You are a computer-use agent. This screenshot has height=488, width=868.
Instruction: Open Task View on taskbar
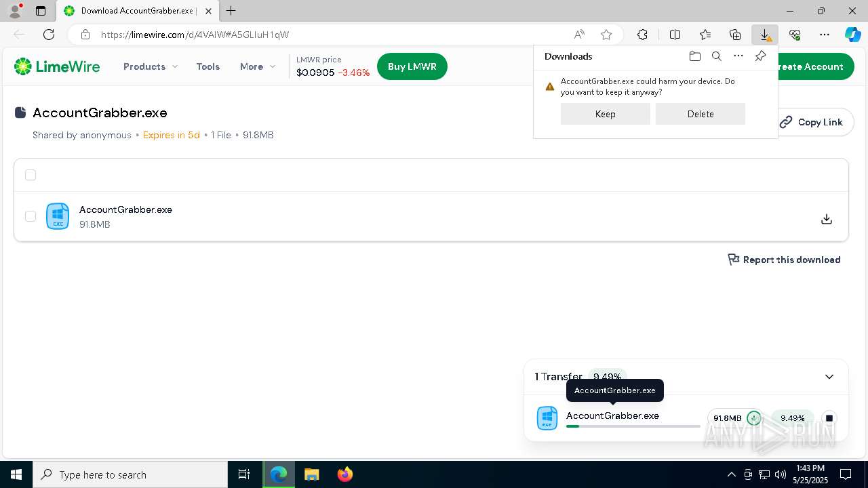(244, 474)
